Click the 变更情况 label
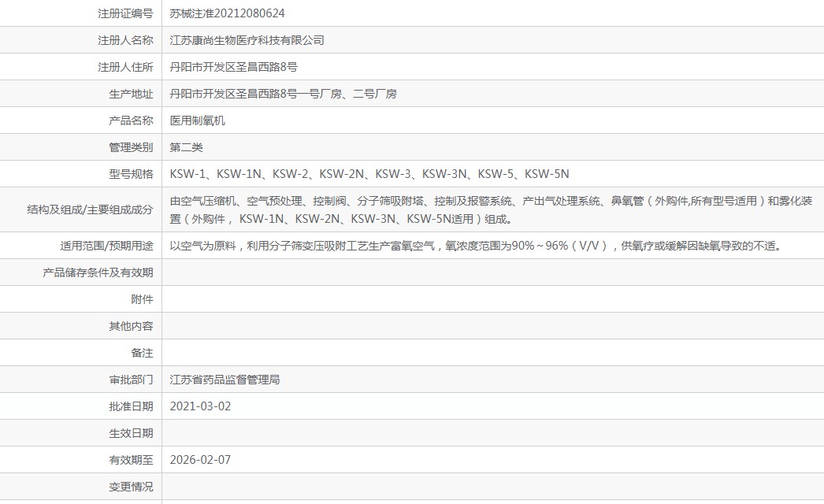Image resolution: width=824 pixels, height=504 pixels. (131, 487)
